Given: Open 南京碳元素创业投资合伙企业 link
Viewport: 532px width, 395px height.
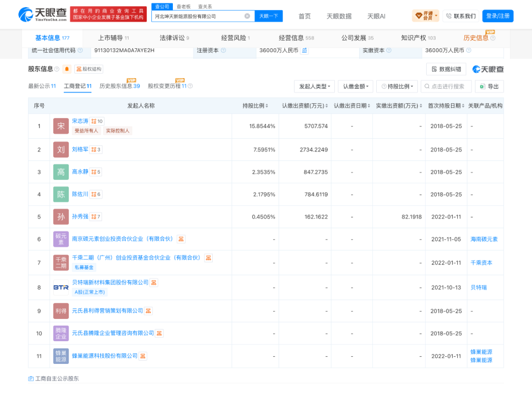Looking at the screenshot, I should click(x=122, y=239).
